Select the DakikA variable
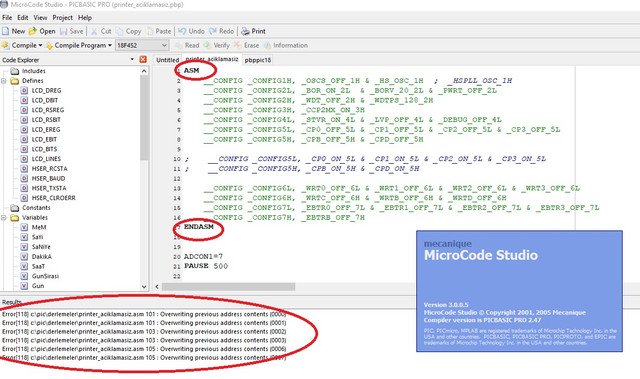The width and height of the screenshot is (640, 379). pos(42,257)
